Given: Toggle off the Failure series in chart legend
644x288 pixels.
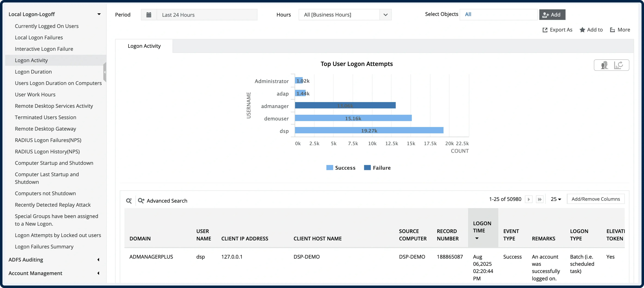Looking at the screenshot, I should coord(377,168).
